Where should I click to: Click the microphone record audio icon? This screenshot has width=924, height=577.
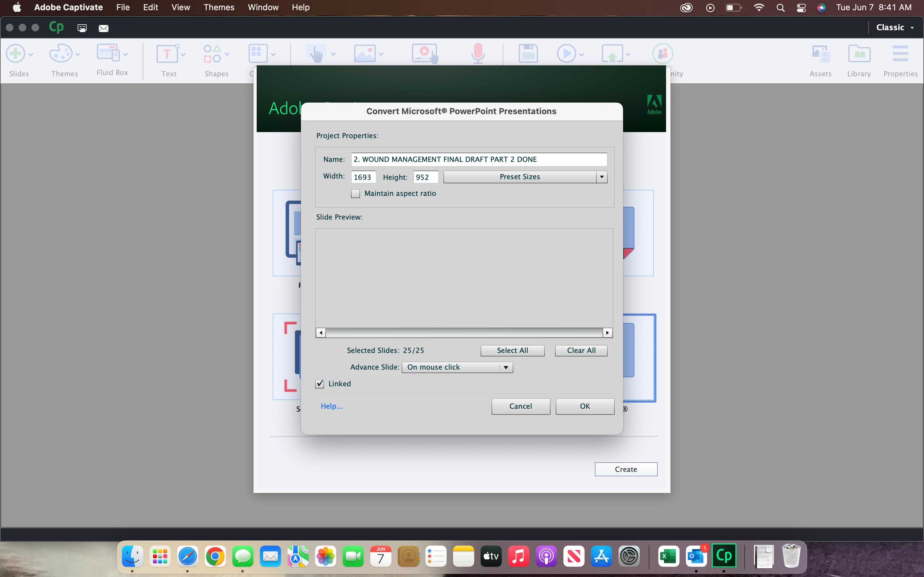(x=478, y=54)
